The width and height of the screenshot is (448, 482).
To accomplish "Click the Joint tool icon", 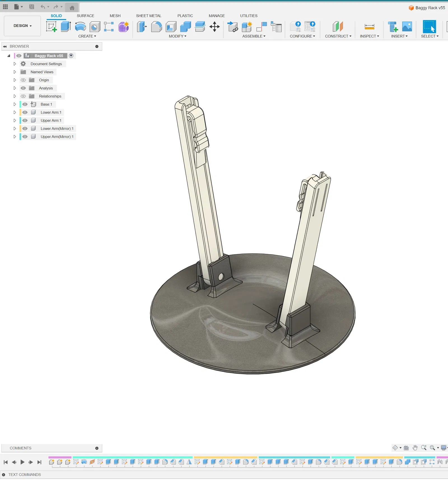I will (x=262, y=27).
